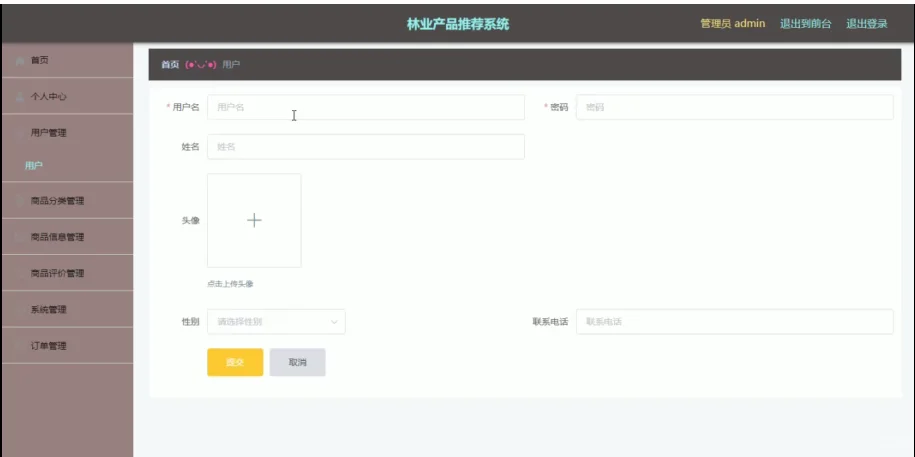This screenshot has width=915, height=457.
Task: Click the plus icon to upload avatar
Action: [x=254, y=220]
